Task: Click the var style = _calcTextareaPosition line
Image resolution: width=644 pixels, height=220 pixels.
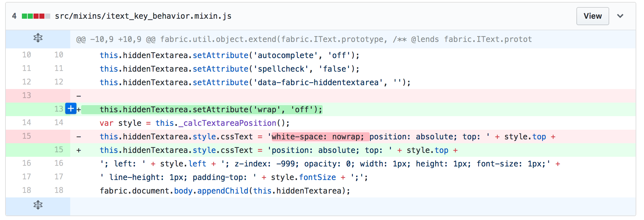Action: click(194, 123)
